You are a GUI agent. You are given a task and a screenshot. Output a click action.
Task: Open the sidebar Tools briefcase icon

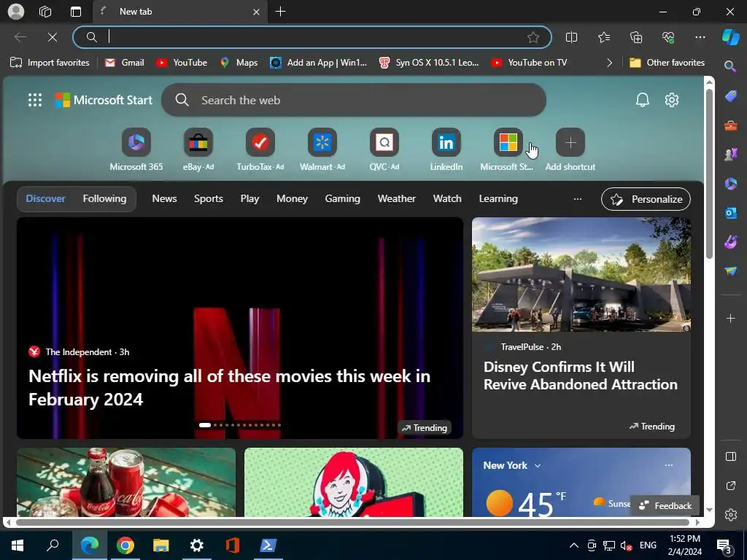731,125
